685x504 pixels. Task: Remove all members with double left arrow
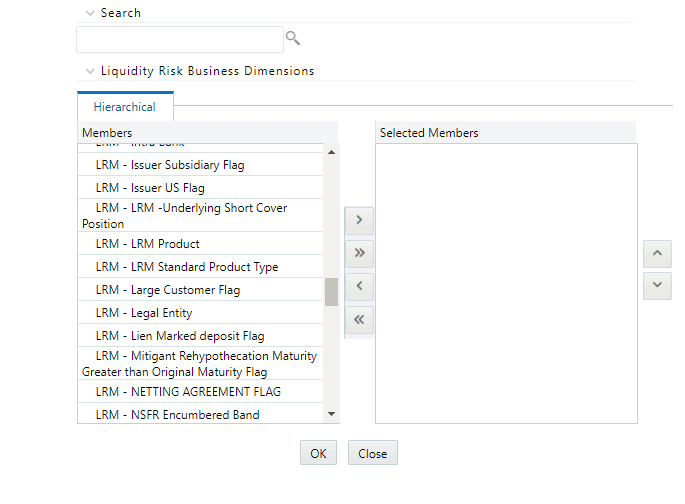[x=359, y=320]
